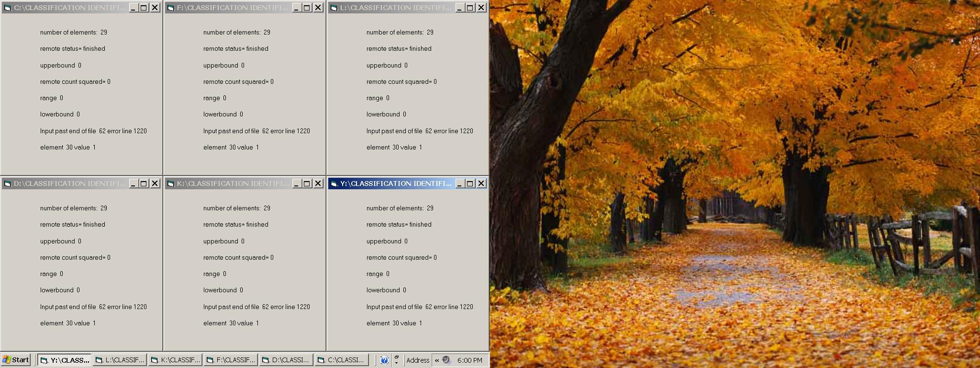Open the system menu icon of the K:\ window

point(171,184)
